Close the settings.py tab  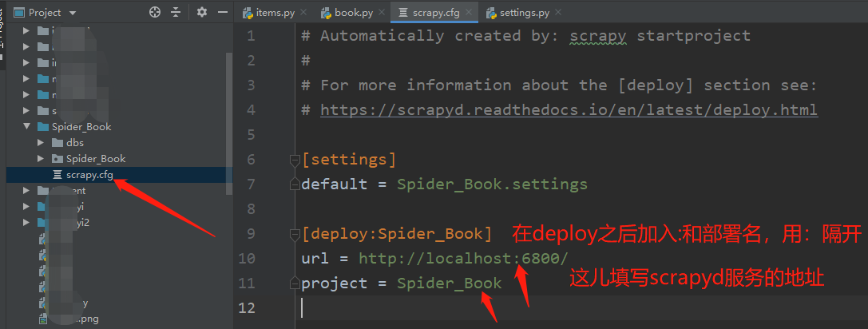[x=557, y=13]
